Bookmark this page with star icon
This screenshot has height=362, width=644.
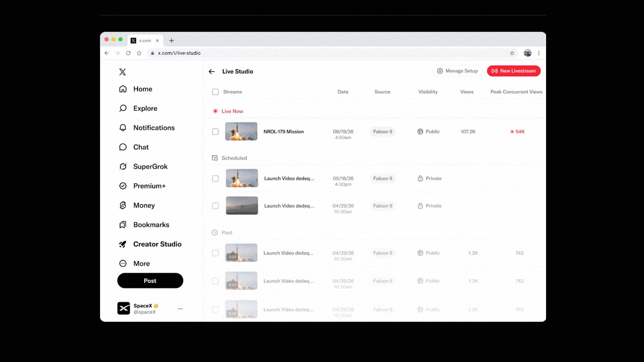coord(512,53)
